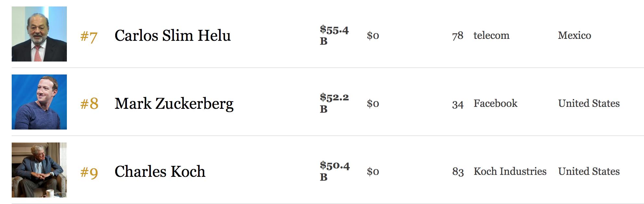
Task: Click Mexico in the country column
Action: (575, 35)
